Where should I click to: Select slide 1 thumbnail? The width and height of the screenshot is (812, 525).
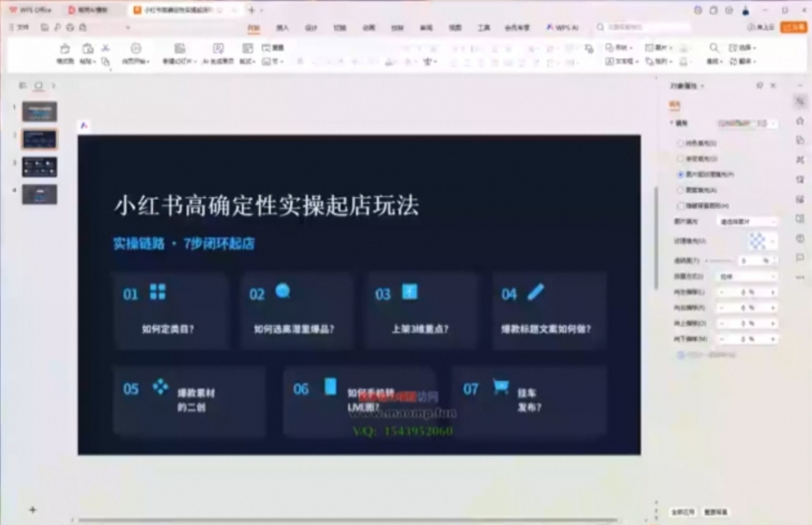click(39, 112)
